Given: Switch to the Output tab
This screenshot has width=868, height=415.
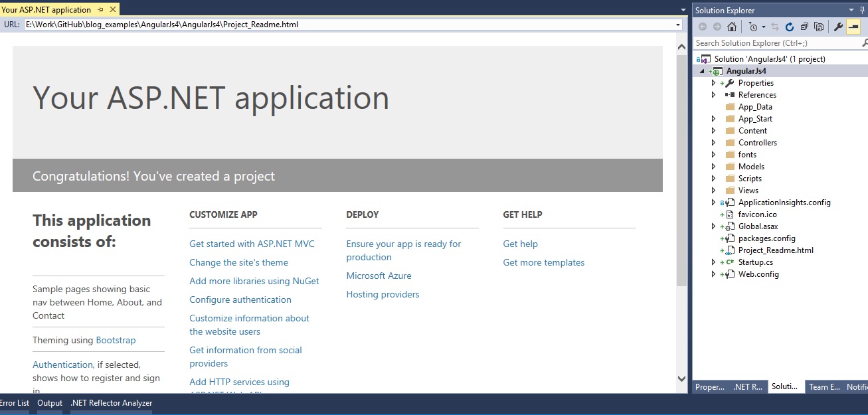Looking at the screenshot, I should point(49,402).
